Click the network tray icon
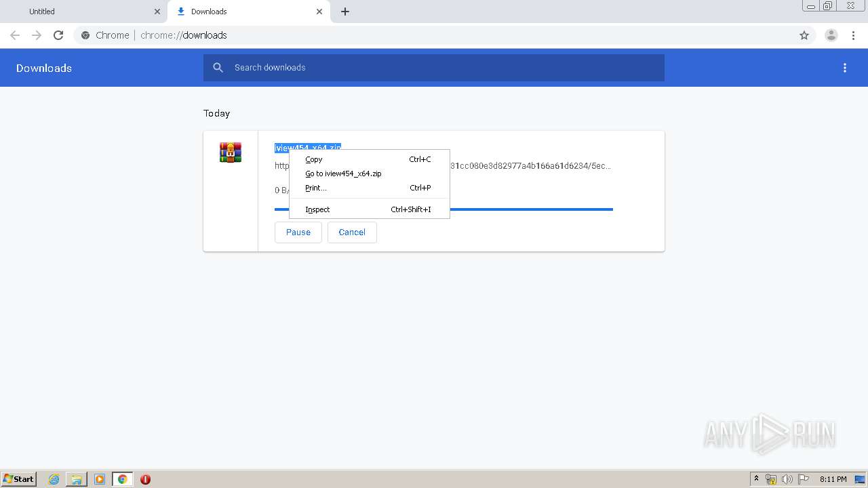868x488 pixels. click(771, 479)
